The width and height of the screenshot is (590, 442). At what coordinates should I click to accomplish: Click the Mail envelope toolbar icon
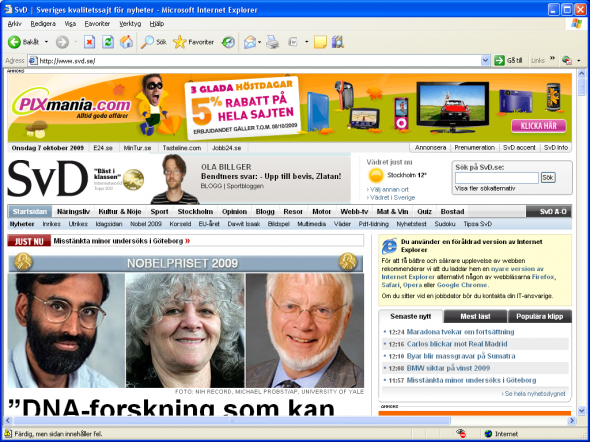[x=250, y=42]
